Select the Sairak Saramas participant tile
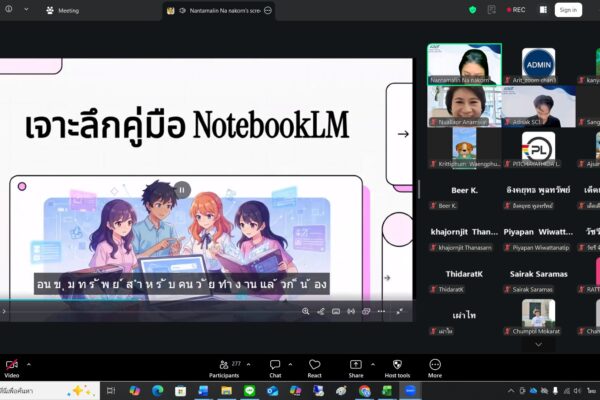Image resolution: width=600 pixels, height=400 pixels. click(x=538, y=274)
